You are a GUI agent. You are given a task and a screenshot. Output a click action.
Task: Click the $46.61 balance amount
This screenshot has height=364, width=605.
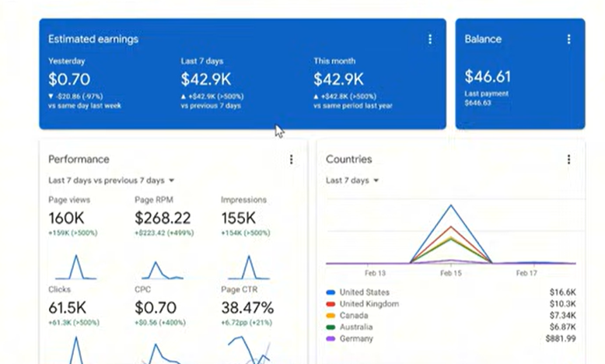click(488, 76)
